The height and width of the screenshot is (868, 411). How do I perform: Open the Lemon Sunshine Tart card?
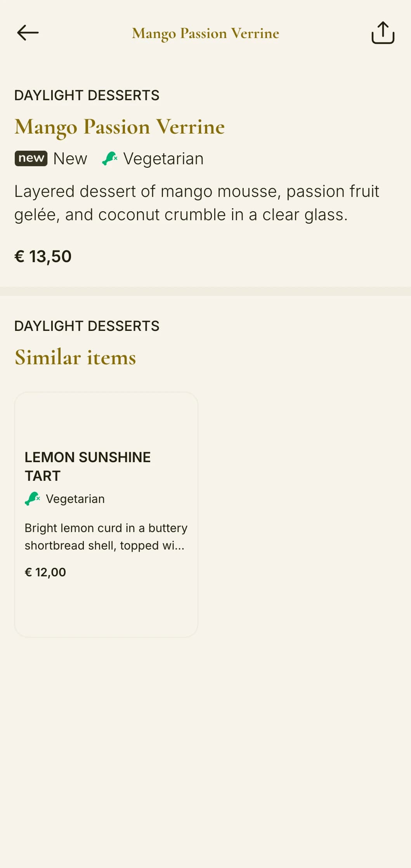[106, 514]
